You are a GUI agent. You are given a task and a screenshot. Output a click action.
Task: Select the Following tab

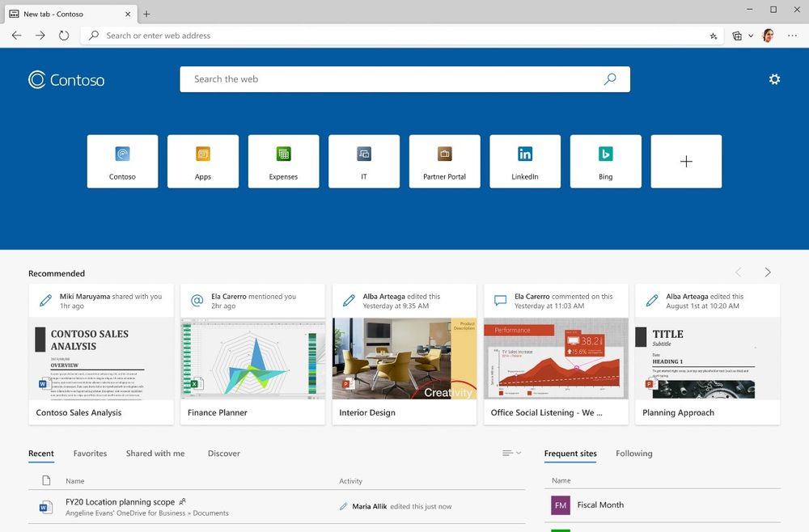coord(633,454)
